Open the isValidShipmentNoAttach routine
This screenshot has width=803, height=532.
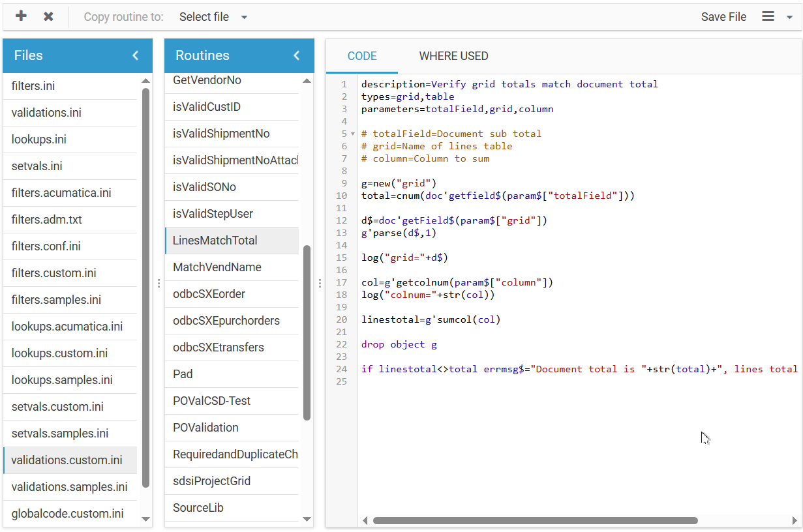click(x=232, y=160)
